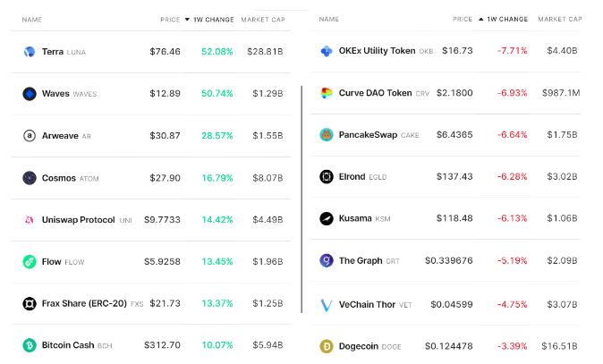Open the OKEx Utility Token link

377,51
